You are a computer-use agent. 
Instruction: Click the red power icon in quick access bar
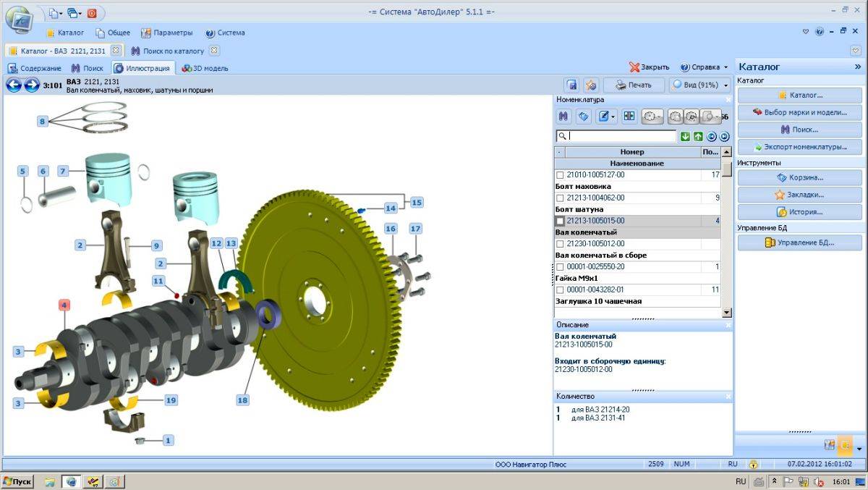point(93,13)
